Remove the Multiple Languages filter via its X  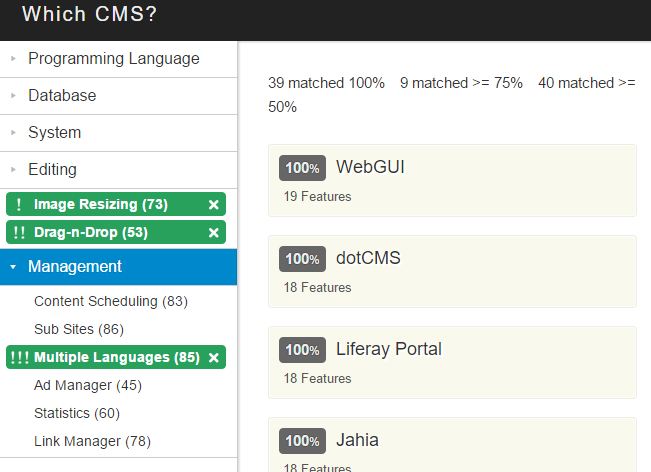point(213,358)
